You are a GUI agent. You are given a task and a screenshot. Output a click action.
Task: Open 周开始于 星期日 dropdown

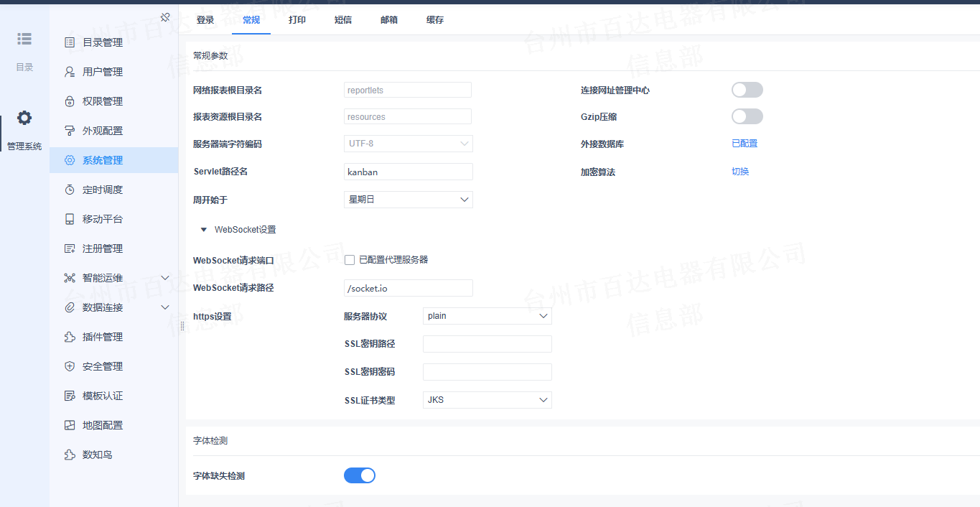click(x=409, y=200)
